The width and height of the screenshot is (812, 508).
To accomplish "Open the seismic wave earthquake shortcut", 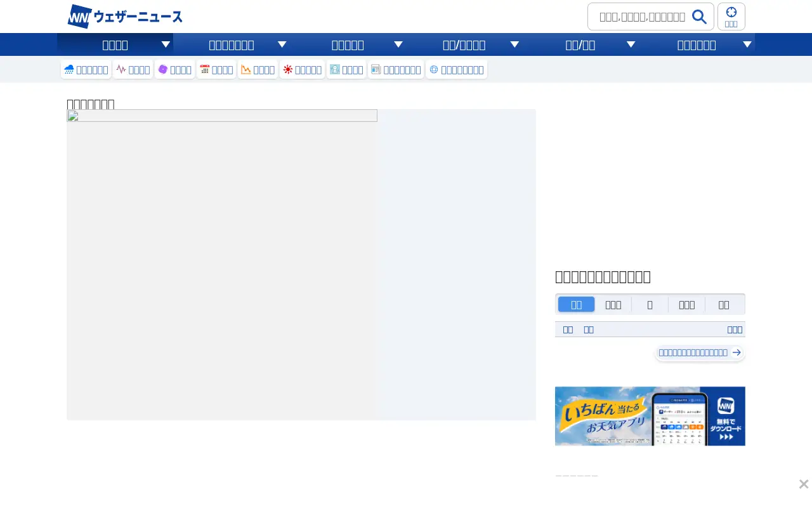I will 133,69.
